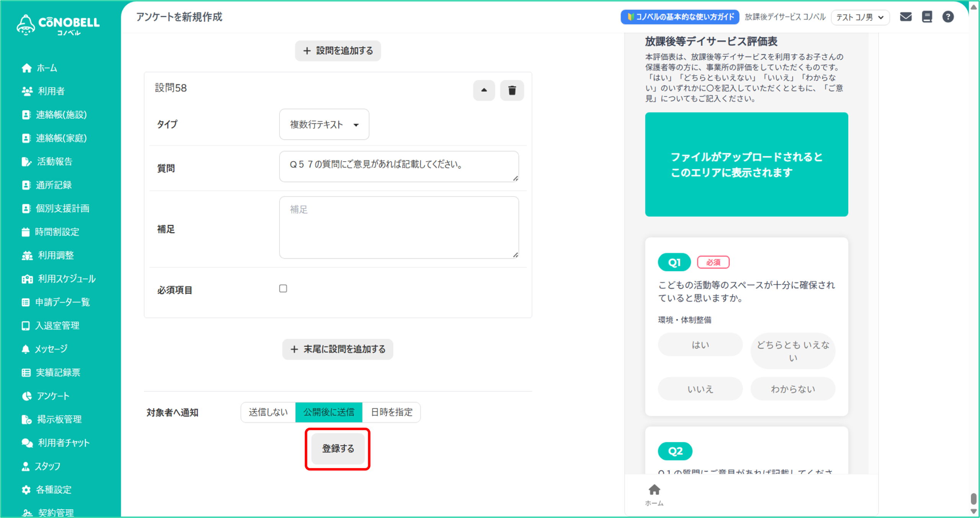
Task: Click the CONOBELL logo
Action: 58,25
